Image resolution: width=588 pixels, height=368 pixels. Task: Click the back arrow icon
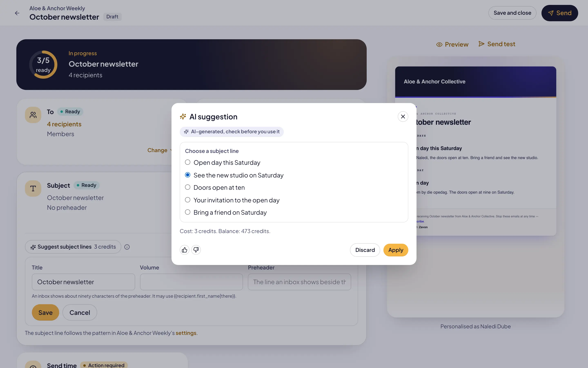click(x=17, y=13)
